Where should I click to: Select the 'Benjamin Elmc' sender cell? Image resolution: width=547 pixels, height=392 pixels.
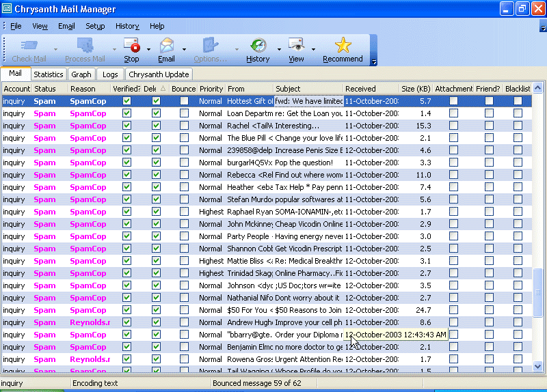coord(250,347)
